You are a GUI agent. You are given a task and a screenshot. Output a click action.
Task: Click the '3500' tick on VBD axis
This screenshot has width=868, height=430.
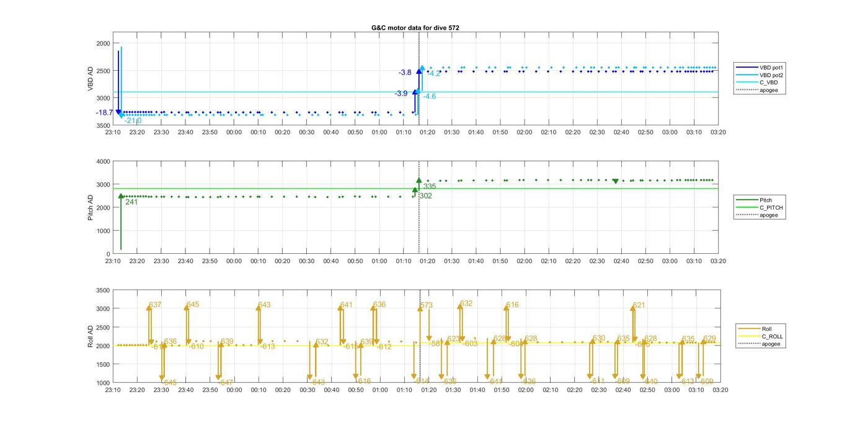[x=103, y=125]
